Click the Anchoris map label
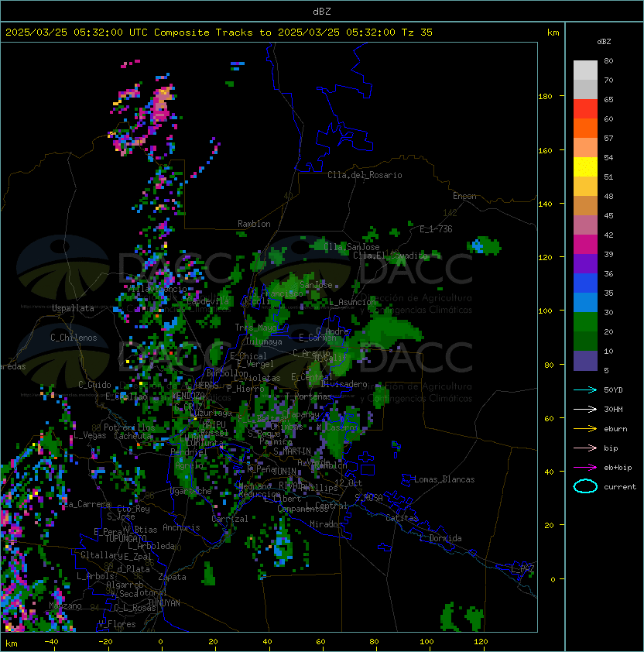Viewport: 644px width, 652px height. point(181,527)
